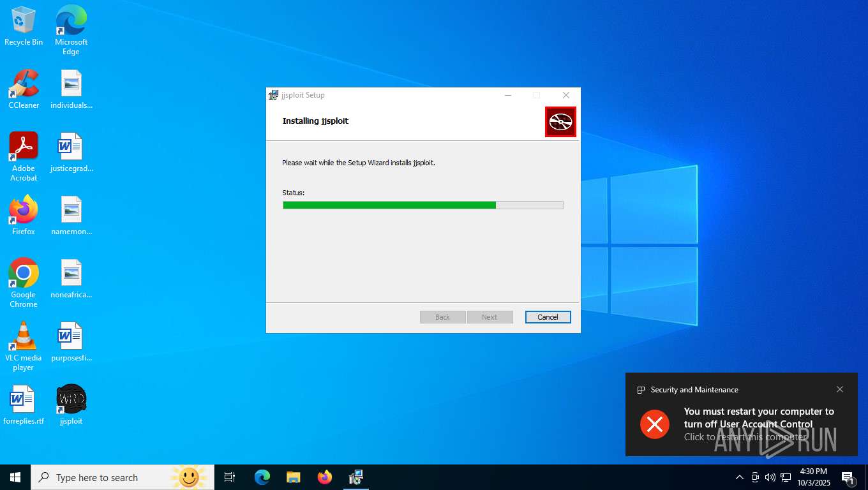Viewport: 868px width, 490px height.
Task: Open the Windows Start menu
Action: [x=15, y=477]
